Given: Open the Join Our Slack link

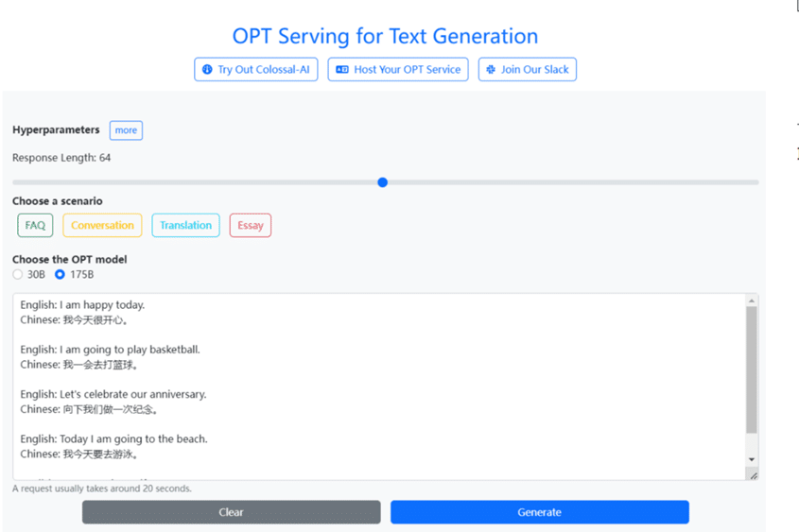Looking at the screenshot, I should pos(528,70).
